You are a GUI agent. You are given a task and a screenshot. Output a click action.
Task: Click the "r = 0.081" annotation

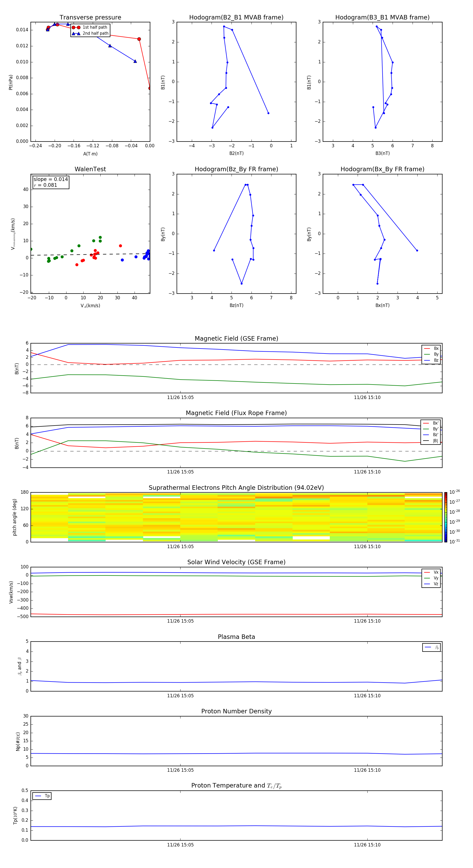(45, 185)
